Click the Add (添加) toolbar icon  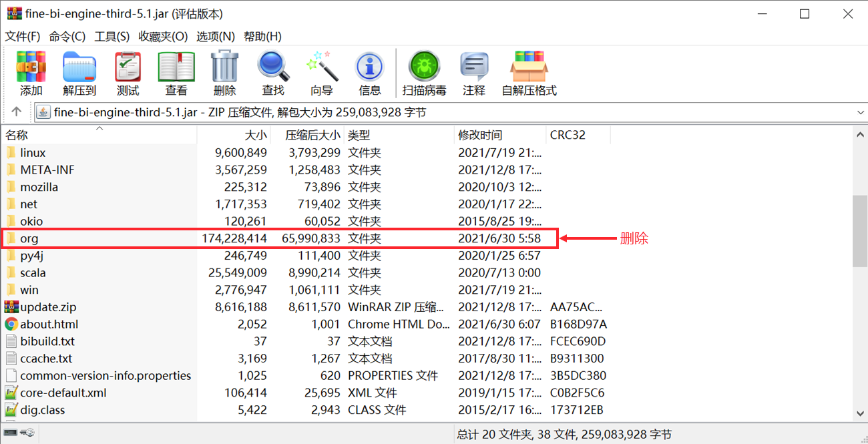pos(31,66)
